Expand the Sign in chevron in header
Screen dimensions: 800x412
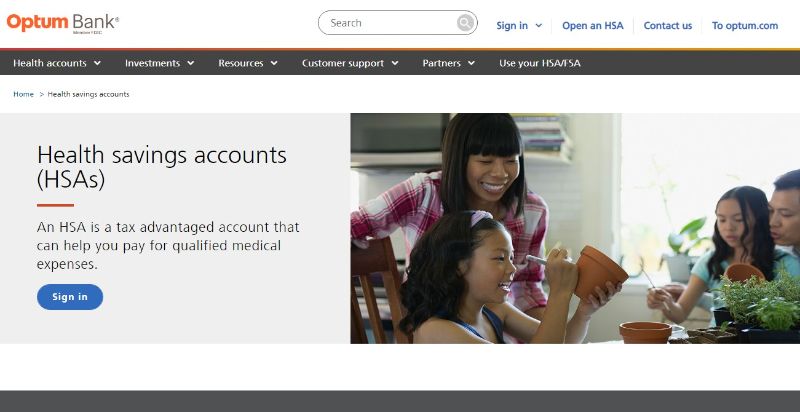(539, 25)
